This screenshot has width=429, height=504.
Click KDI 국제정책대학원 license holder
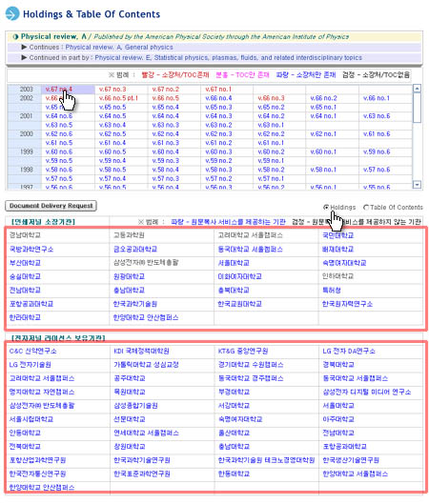[141, 352]
